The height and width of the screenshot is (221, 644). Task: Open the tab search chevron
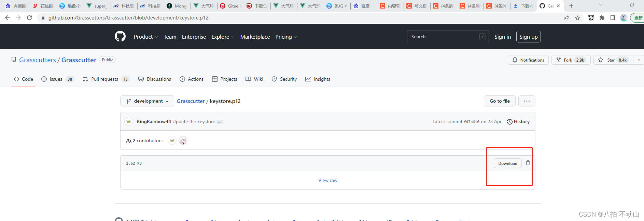tap(601, 5)
